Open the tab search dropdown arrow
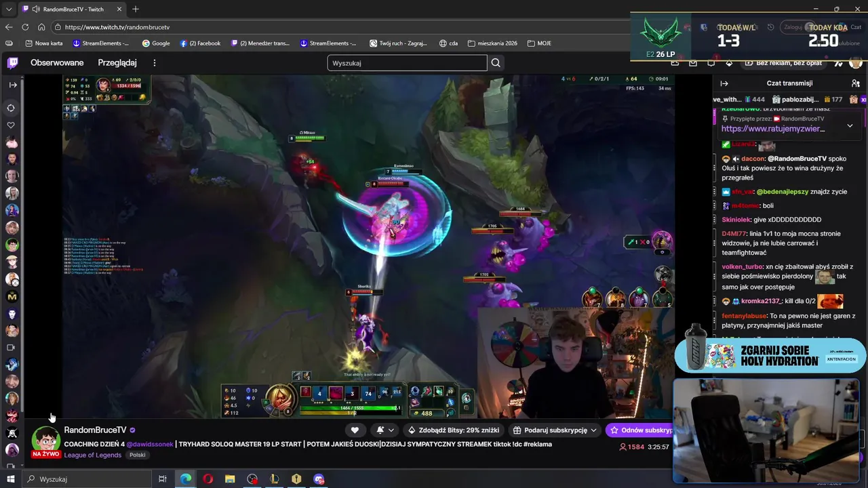This screenshot has width=868, height=488. (x=8, y=9)
